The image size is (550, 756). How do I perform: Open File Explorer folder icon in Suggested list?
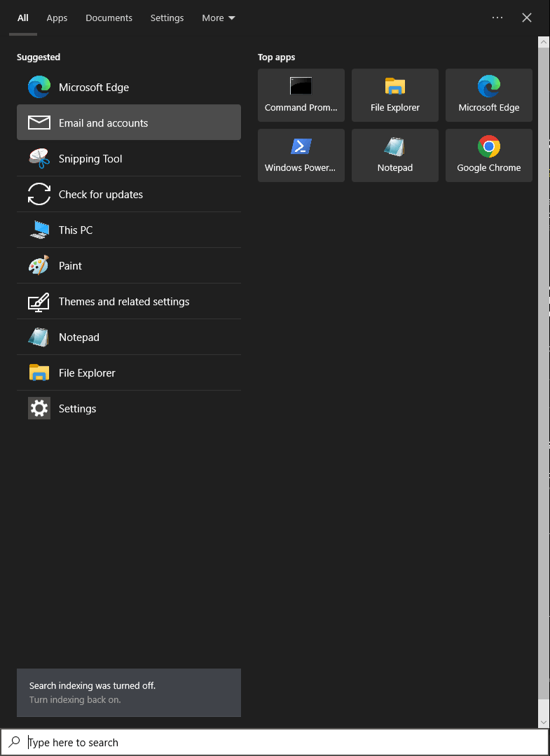(39, 372)
